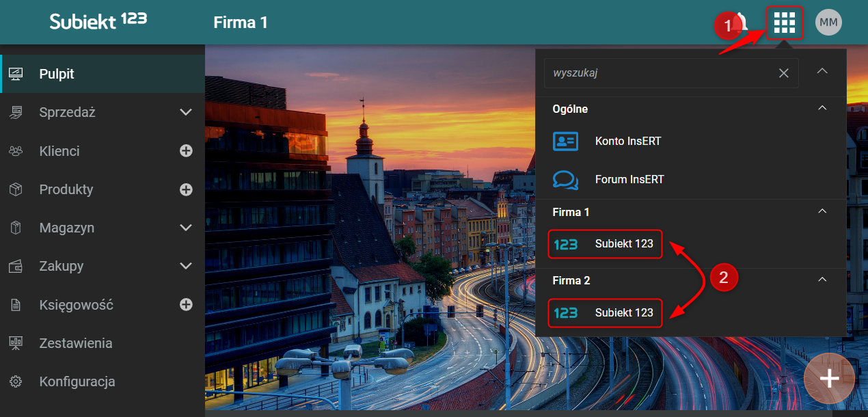Click the Ogólne section heading
This screenshot has height=417, width=868.
tap(570, 109)
